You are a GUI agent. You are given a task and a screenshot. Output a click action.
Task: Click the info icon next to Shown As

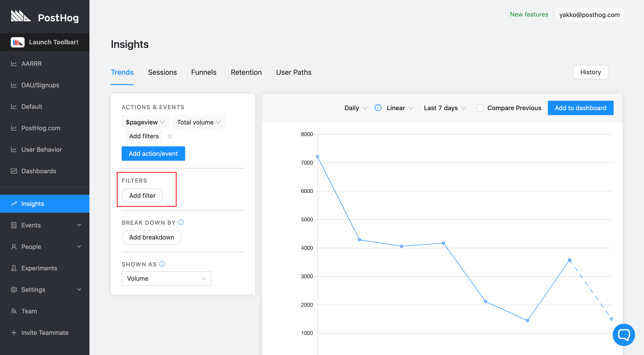[x=162, y=264]
